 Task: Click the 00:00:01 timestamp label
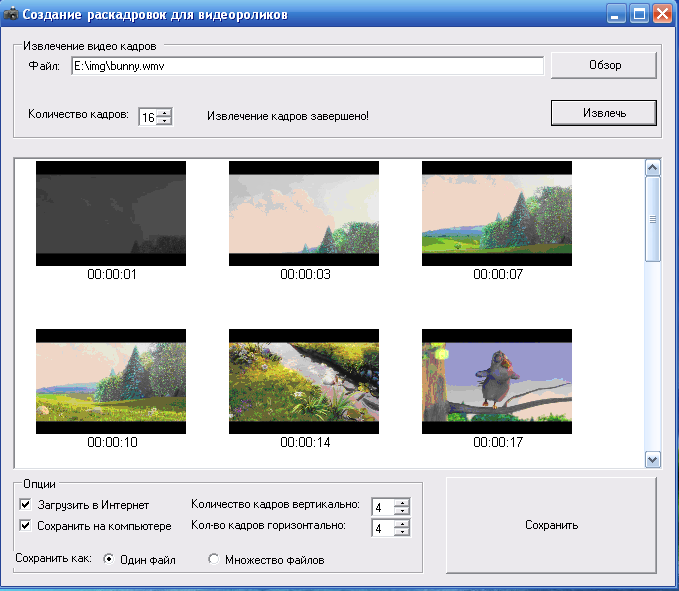[x=112, y=274]
